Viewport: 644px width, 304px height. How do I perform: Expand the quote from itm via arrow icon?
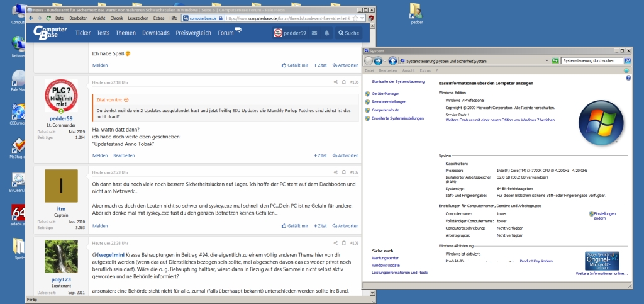126,99
